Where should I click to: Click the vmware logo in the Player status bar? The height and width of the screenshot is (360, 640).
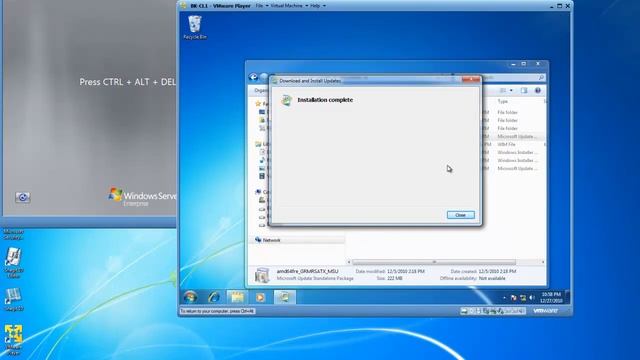545,311
